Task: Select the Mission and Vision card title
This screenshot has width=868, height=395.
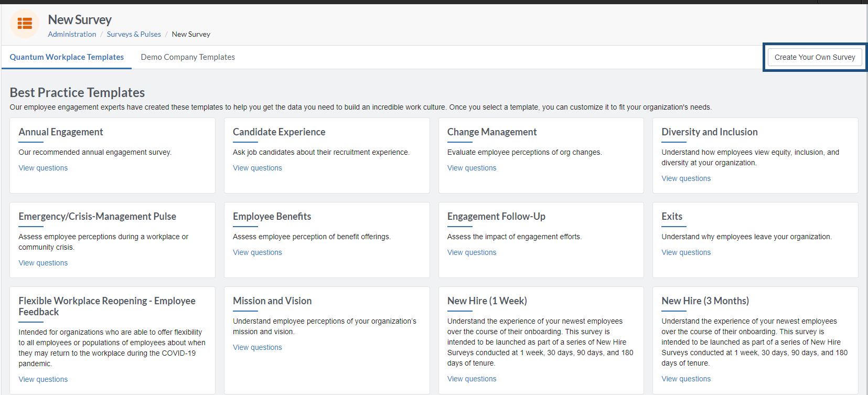Action: pos(272,301)
